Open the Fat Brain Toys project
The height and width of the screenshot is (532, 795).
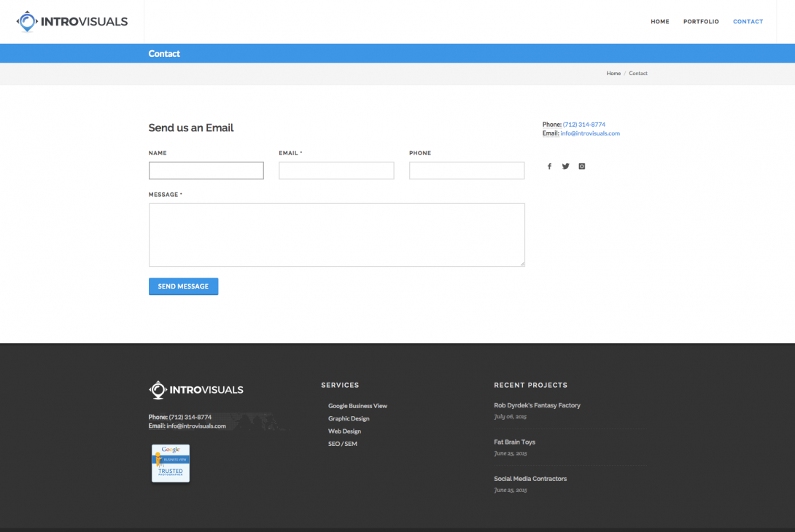pos(514,442)
